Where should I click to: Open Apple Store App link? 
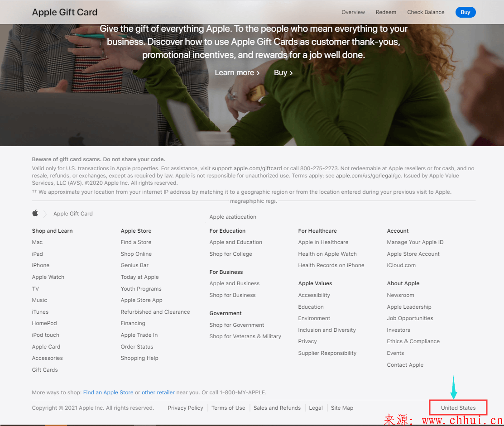tap(141, 300)
